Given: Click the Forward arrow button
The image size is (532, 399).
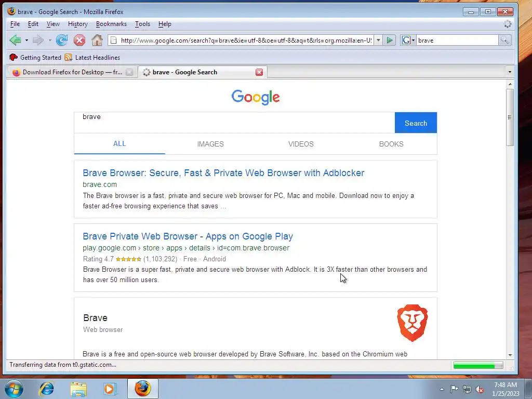Looking at the screenshot, I should click(38, 41).
